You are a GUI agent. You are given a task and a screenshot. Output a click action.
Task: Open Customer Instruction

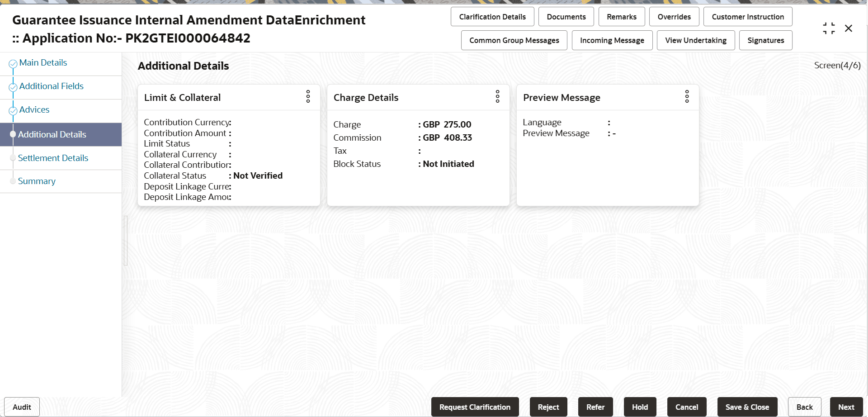[x=748, y=17]
